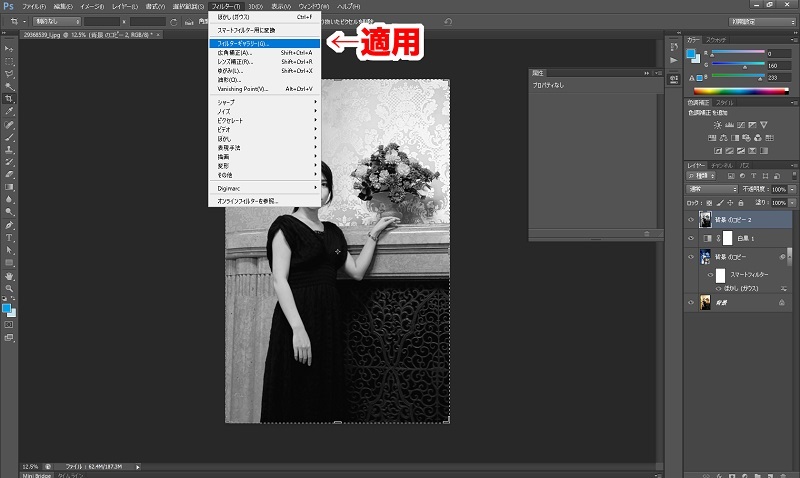The image size is (800, 478).
Task: Select the Blur tool
Action: click(9, 199)
